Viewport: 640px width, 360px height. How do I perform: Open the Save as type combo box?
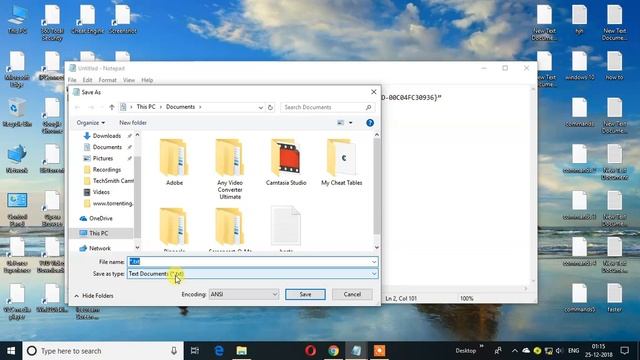pyautogui.click(x=253, y=273)
